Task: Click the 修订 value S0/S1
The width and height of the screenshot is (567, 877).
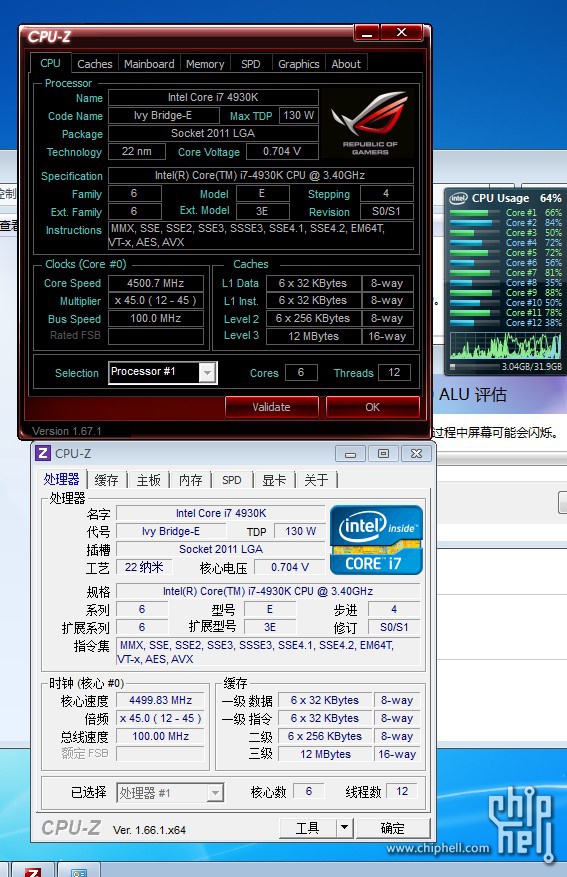Action: [394, 628]
